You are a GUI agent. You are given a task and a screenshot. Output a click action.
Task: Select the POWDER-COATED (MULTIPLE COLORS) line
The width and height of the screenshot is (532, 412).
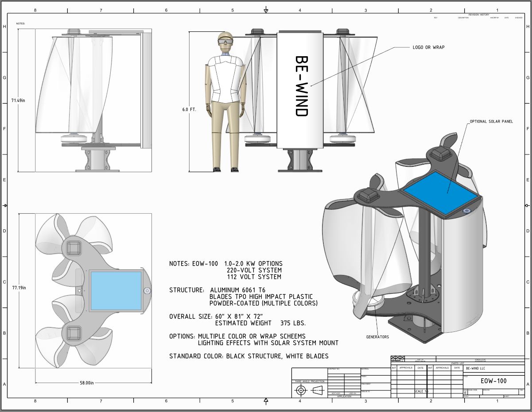[264, 304]
